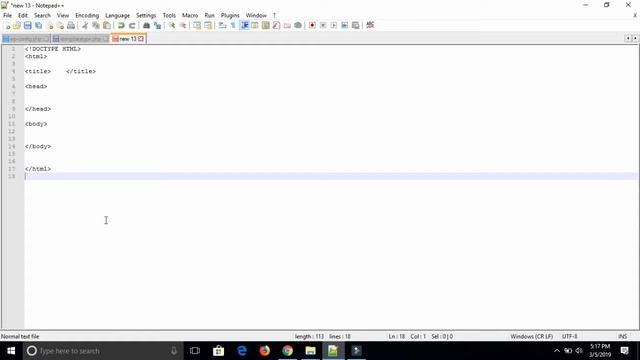This screenshot has height=360, width=640.
Task: Cut selection with the scissors icon
Action: coord(85,25)
